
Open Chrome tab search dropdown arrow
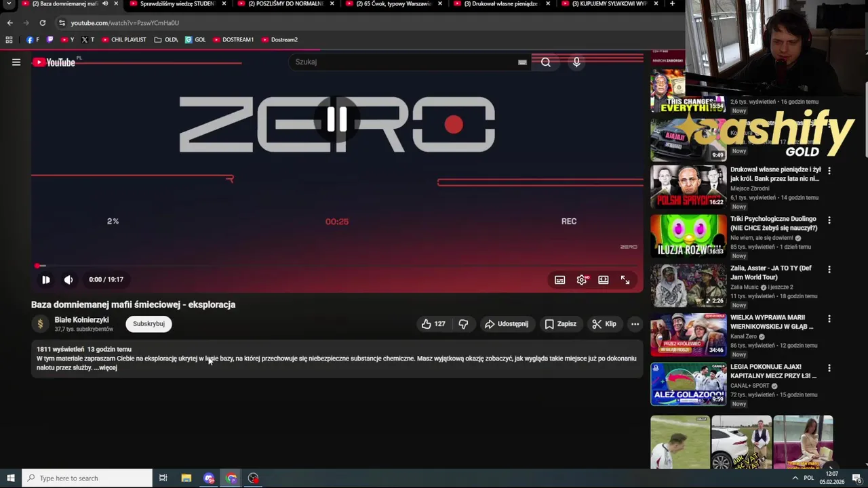click(8, 4)
